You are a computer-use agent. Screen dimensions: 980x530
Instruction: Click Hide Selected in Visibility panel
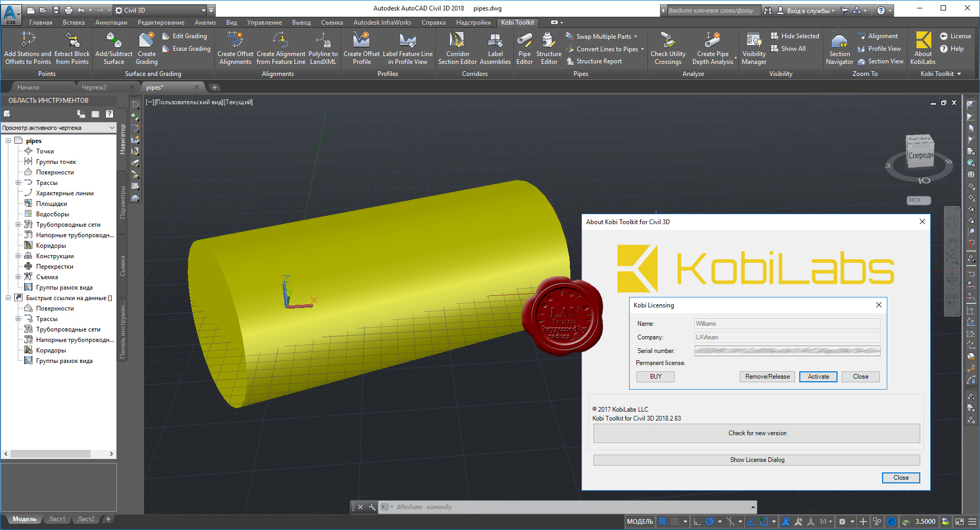(x=795, y=36)
